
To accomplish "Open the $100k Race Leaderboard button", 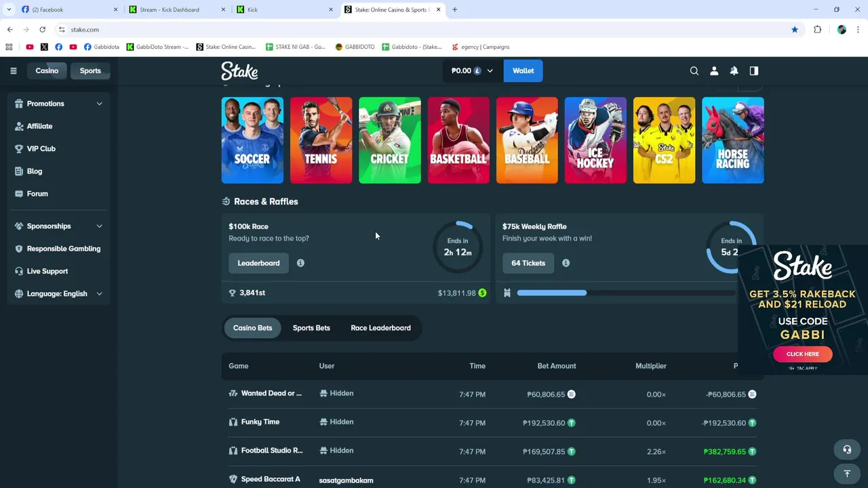I will click(258, 263).
